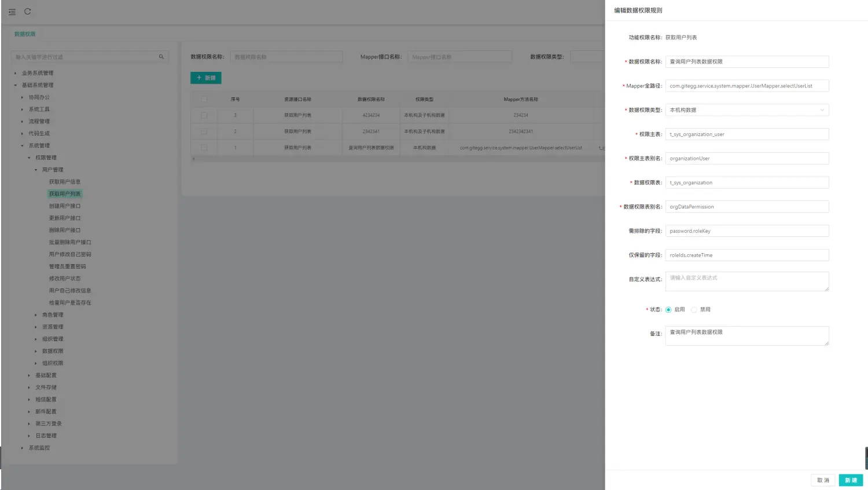The width and height of the screenshot is (868, 490).
Task: Click the 自定义表达式 textarea
Action: tap(747, 281)
